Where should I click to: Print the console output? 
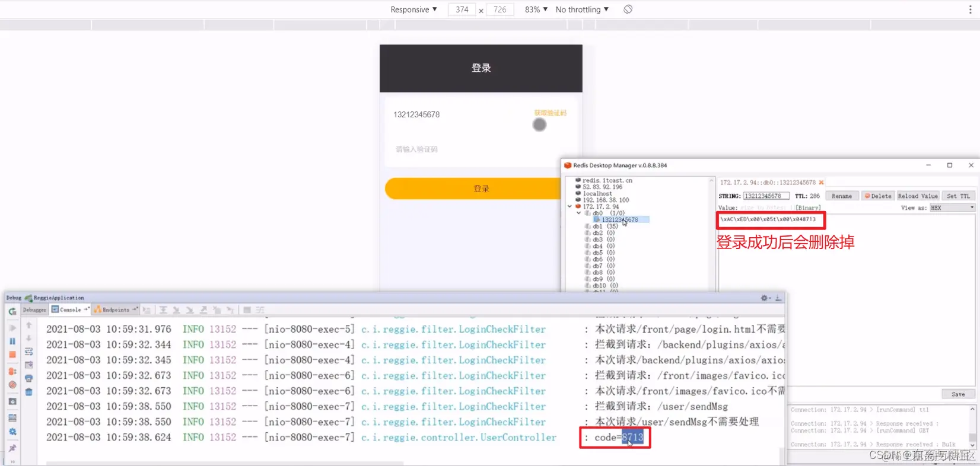click(28, 378)
